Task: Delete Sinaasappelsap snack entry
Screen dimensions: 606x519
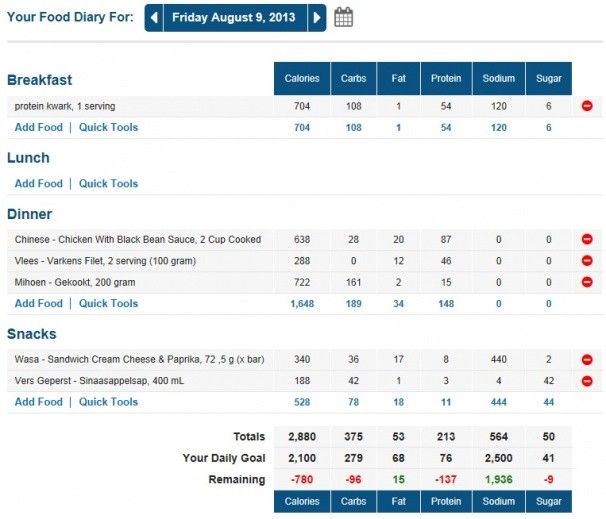Action: (x=587, y=381)
